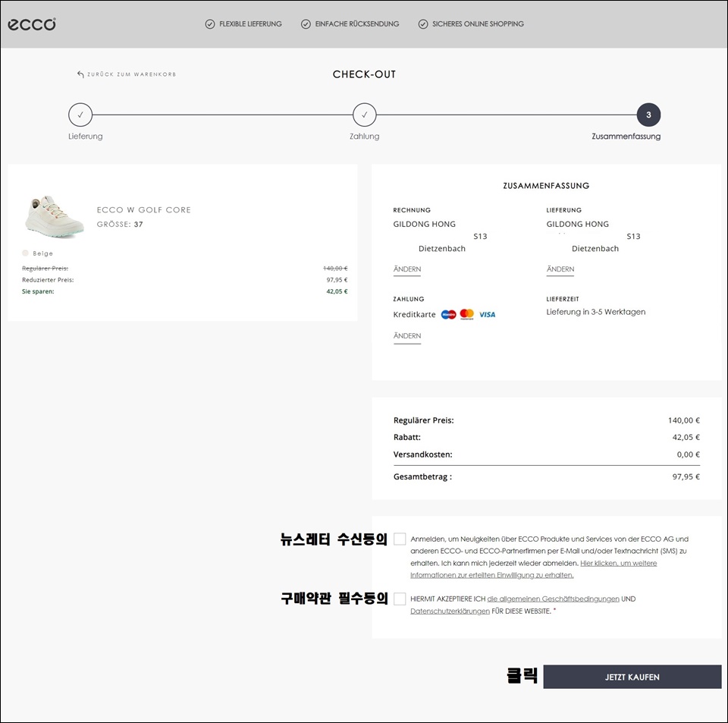Screen dimensions: 728x723
Task: Select the Zusammenfassung step 3 circle
Action: [x=648, y=115]
